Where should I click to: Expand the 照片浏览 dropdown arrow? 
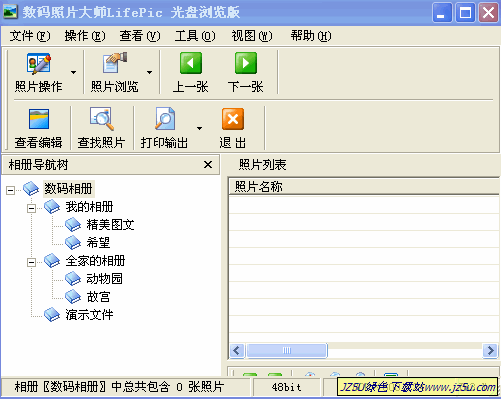click(149, 72)
